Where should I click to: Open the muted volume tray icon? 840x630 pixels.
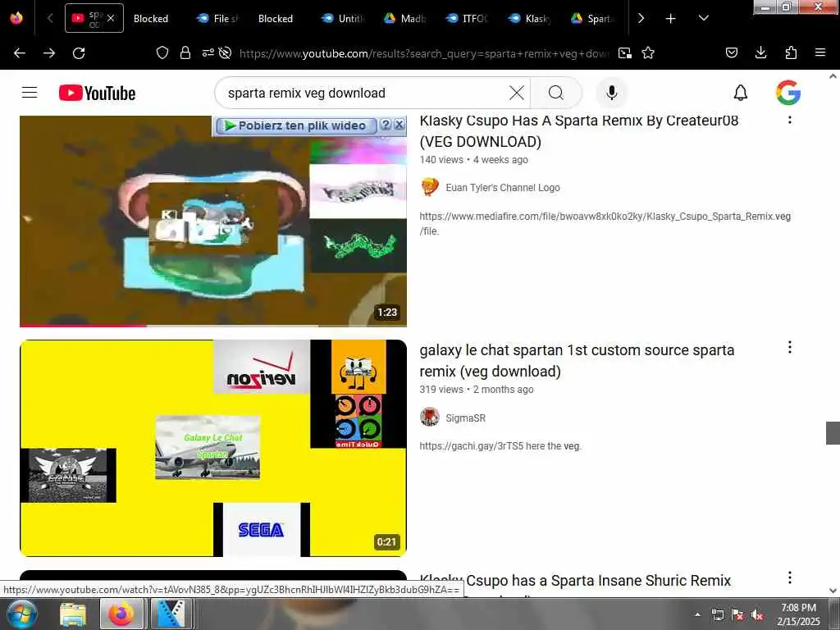click(757, 615)
